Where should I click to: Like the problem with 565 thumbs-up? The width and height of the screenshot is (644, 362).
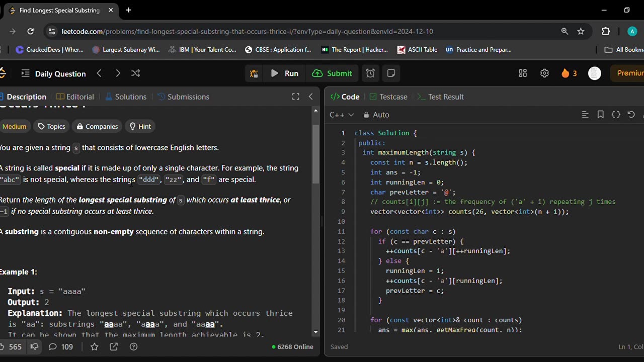point(11,346)
